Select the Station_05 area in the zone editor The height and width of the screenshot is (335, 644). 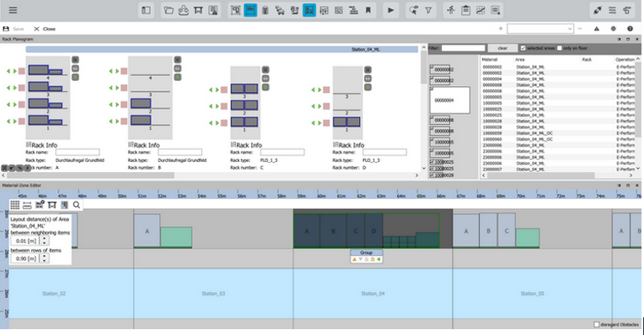coord(532,294)
